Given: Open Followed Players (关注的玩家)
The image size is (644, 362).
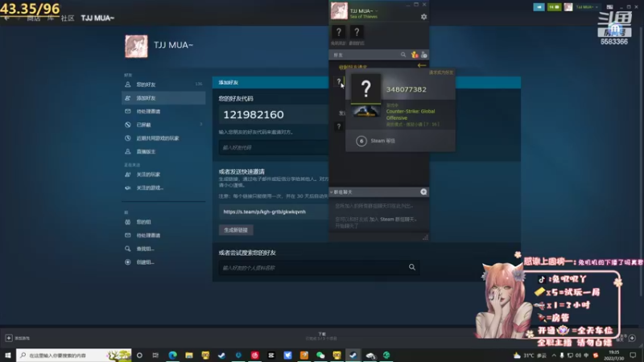Looking at the screenshot, I should click(x=163, y=175).
